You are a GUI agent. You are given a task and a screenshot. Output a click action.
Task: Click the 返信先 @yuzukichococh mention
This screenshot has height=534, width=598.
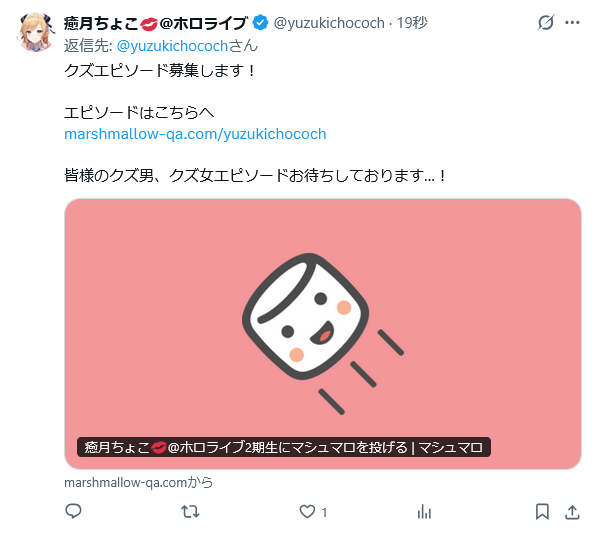pos(172,46)
